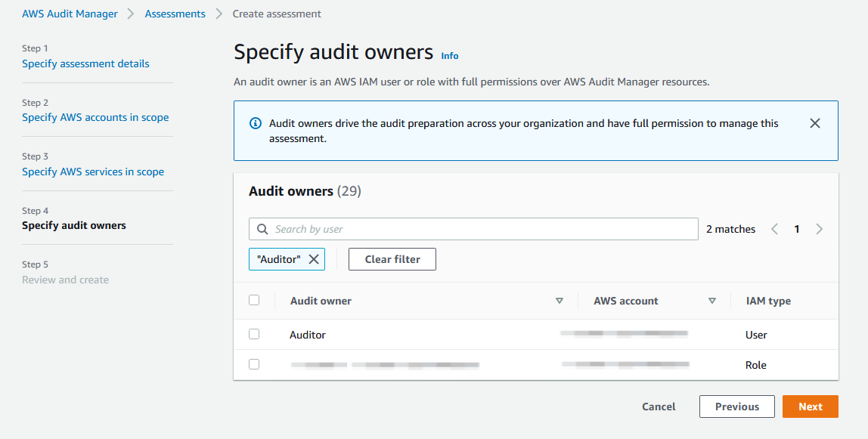Image resolution: width=868 pixels, height=439 pixels.
Task: Open Assessments breadcrumb link
Action: [x=175, y=14]
